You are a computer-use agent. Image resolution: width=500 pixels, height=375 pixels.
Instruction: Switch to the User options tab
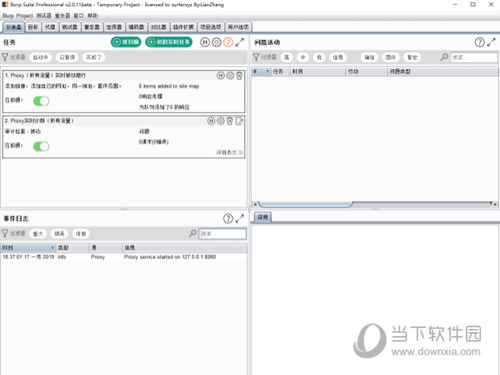(238, 27)
